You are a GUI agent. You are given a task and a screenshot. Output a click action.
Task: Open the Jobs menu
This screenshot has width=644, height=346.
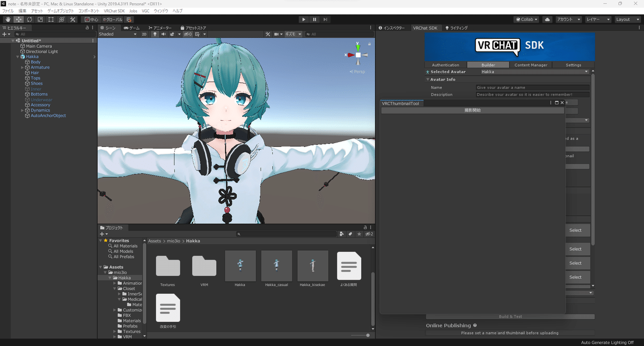click(133, 11)
